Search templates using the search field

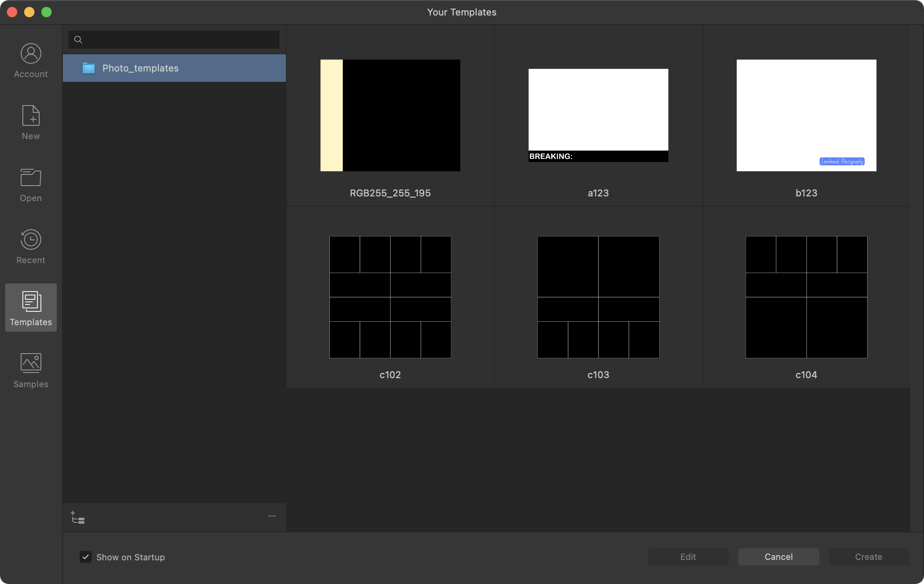point(174,40)
